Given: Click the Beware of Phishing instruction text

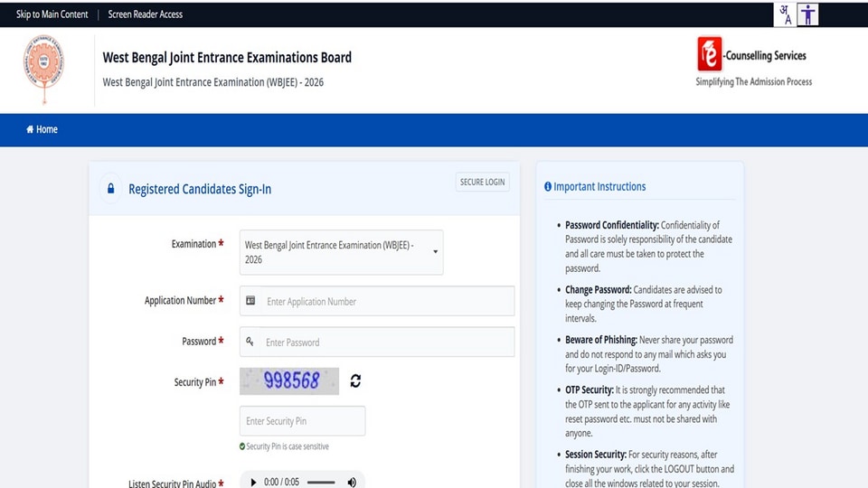Looking at the screenshot, I should 649,354.
